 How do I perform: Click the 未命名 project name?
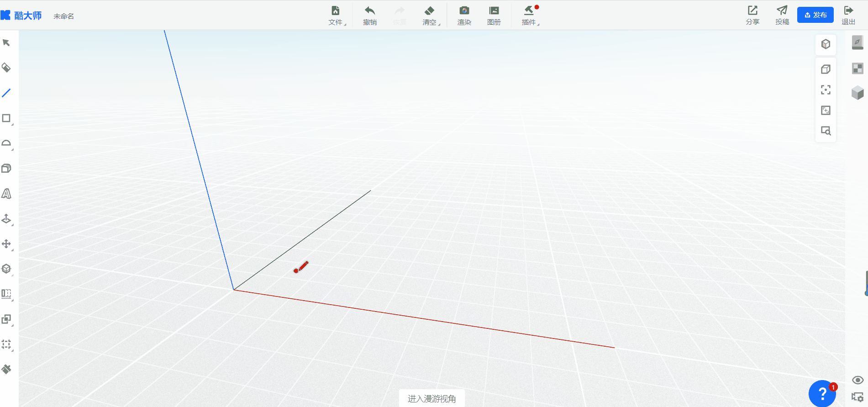click(x=64, y=16)
